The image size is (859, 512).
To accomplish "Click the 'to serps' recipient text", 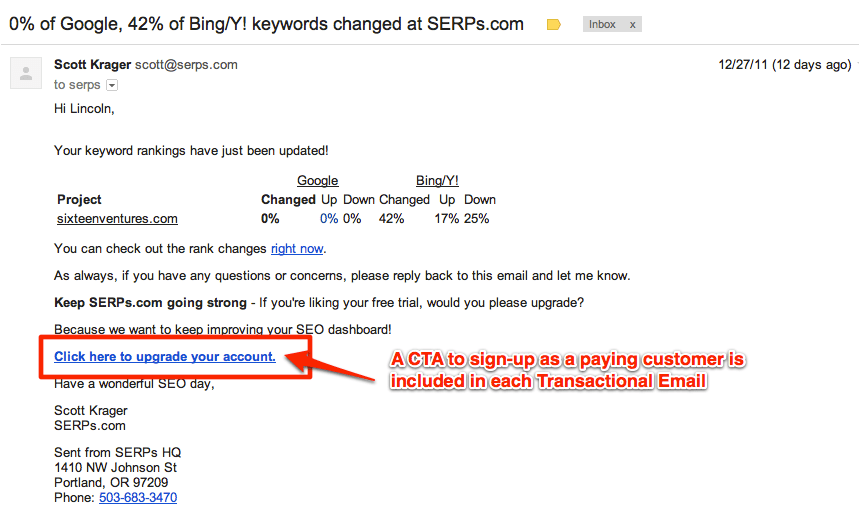I will click(x=78, y=86).
